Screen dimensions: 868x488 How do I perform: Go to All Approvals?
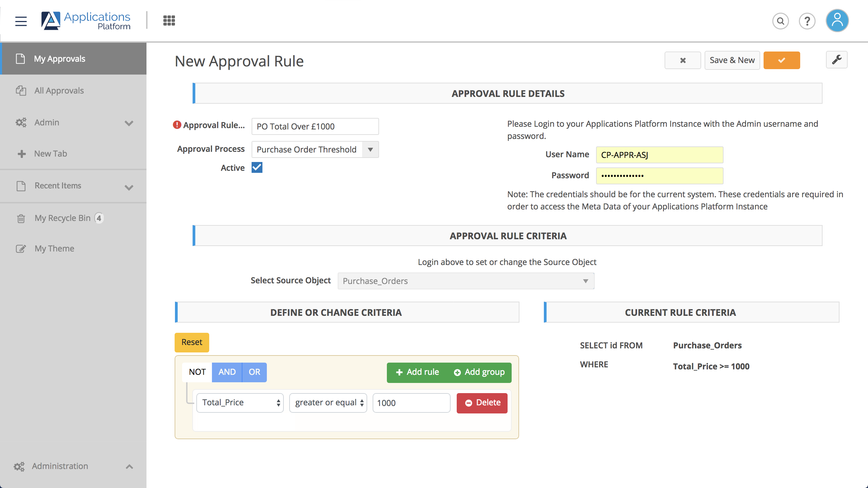pyautogui.click(x=59, y=90)
